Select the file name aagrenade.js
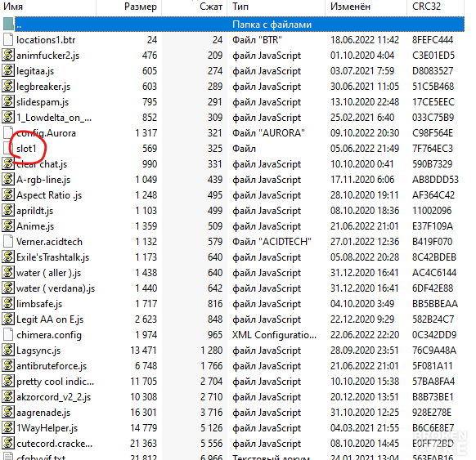This screenshot has height=460, width=476. (x=43, y=413)
